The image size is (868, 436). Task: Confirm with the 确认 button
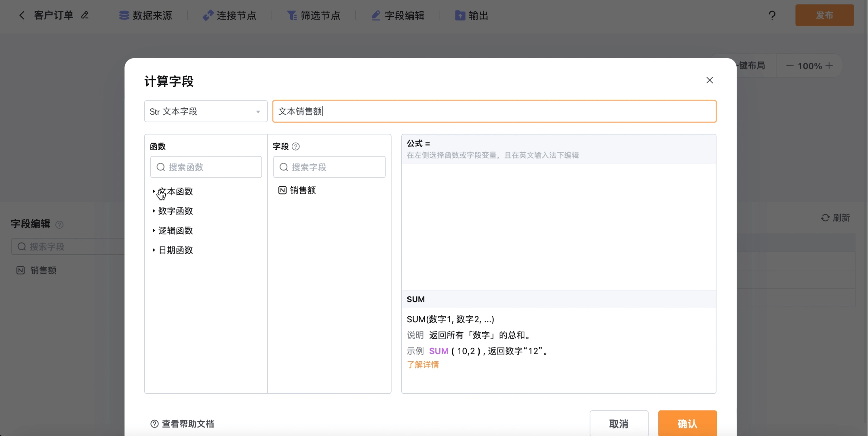point(687,424)
